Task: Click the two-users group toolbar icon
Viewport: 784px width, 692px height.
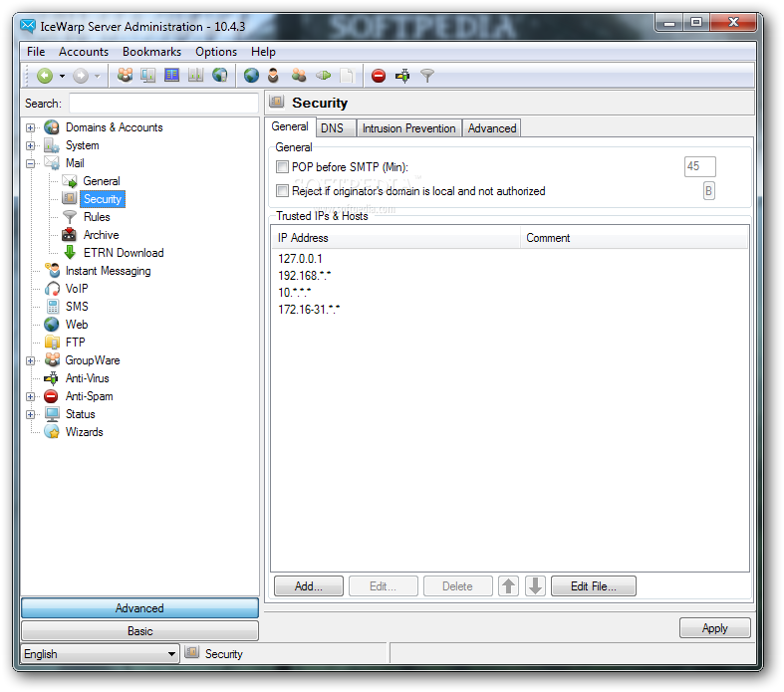Action: click(299, 76)
